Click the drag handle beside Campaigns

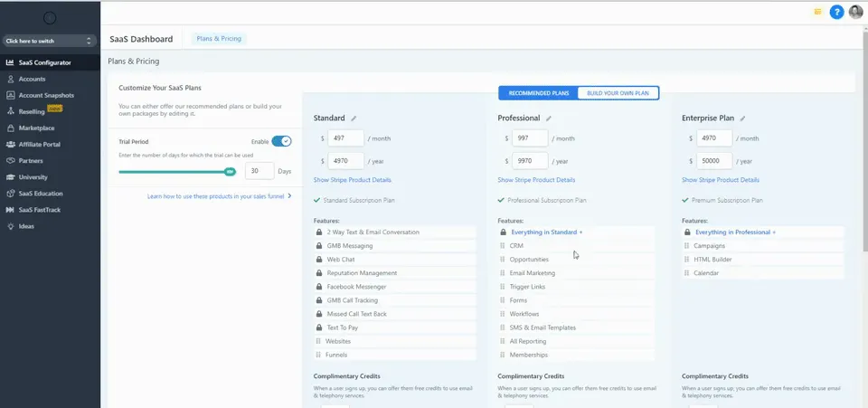coord(687,246)
